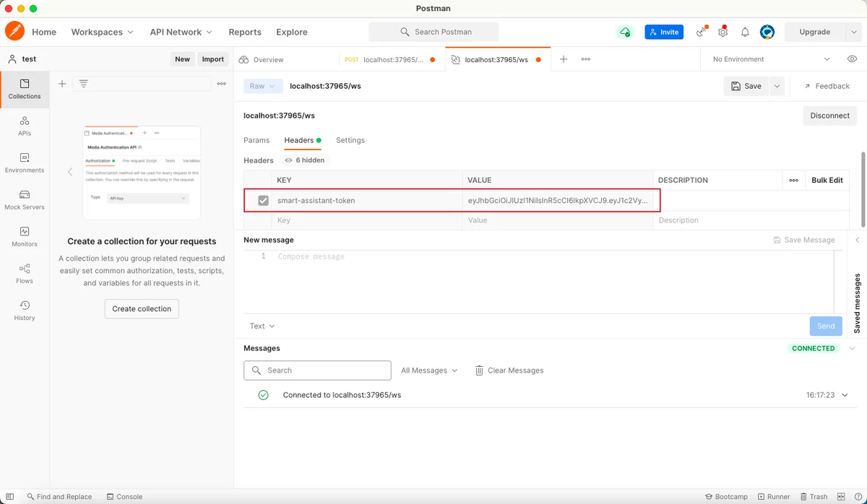Click the environment quick look eye icon
The image size is (867, 504).
click(x=852, y=59)
